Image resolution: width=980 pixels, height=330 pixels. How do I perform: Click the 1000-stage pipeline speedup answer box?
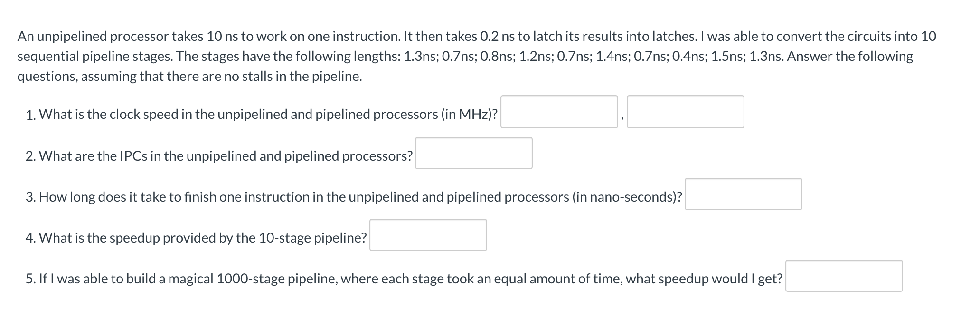click(843, 276)
